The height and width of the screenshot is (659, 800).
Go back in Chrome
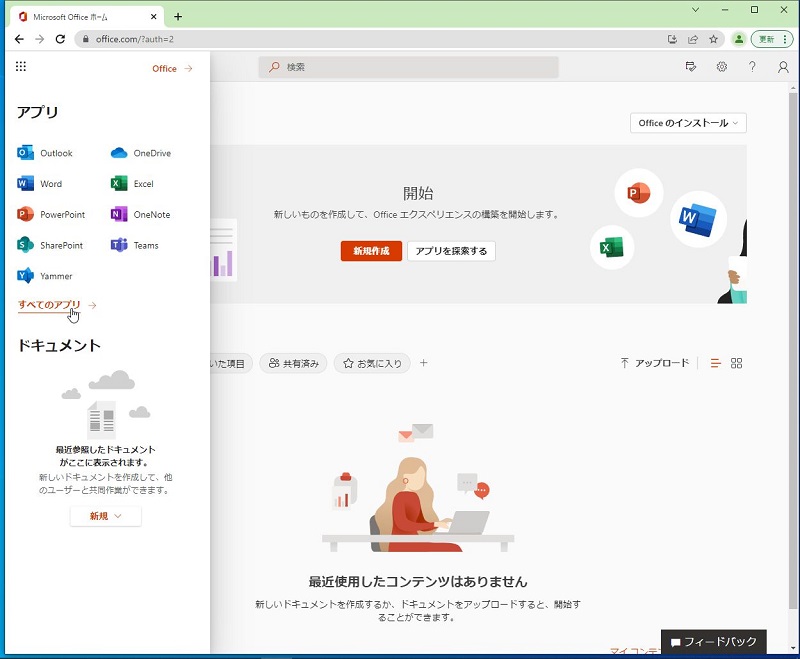(x=19, y=39)
